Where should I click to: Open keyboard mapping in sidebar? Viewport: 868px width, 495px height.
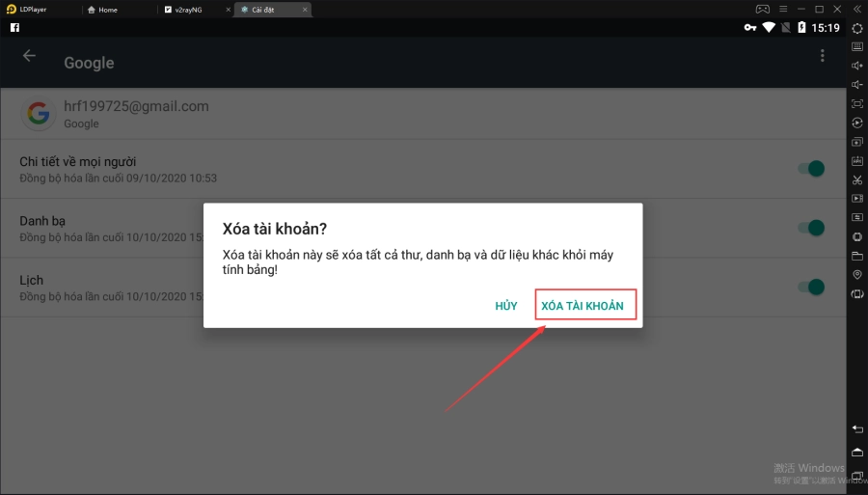857,47
